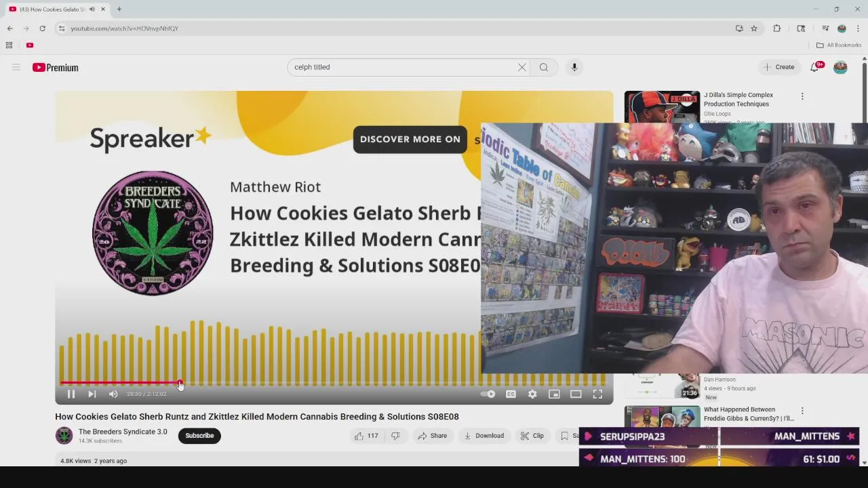View site information icon in address bar
Image resolution: width=868 pixels, height=488 pixels.
(61, 28)
